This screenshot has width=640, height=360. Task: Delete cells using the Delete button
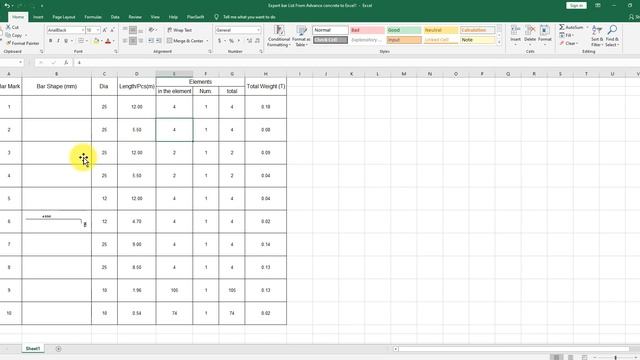530,35
